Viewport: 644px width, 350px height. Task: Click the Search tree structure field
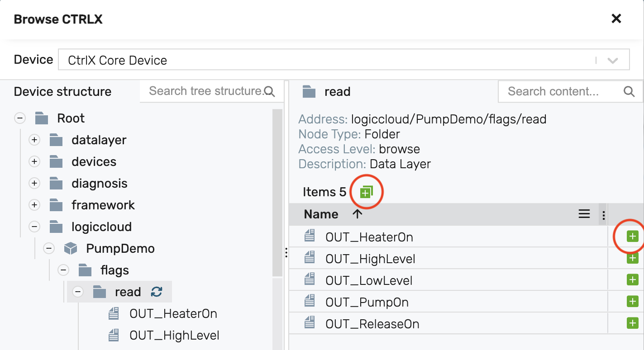(x=206, y=91)
